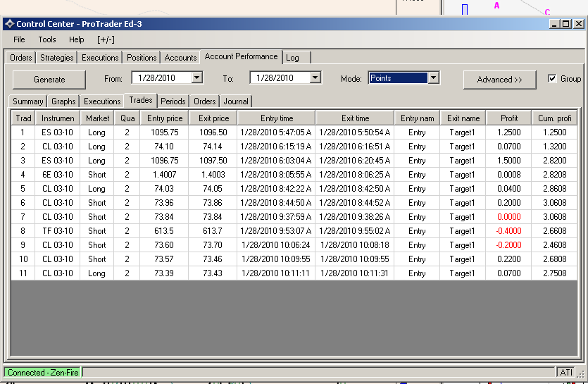
Task: Click the Entry name column header
Action: 417,118
